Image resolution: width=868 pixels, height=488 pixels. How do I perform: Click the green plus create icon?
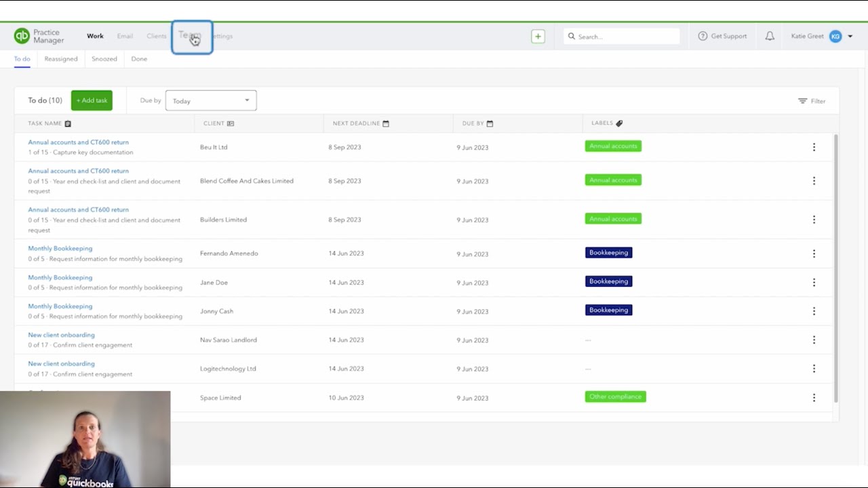point(538,37)
